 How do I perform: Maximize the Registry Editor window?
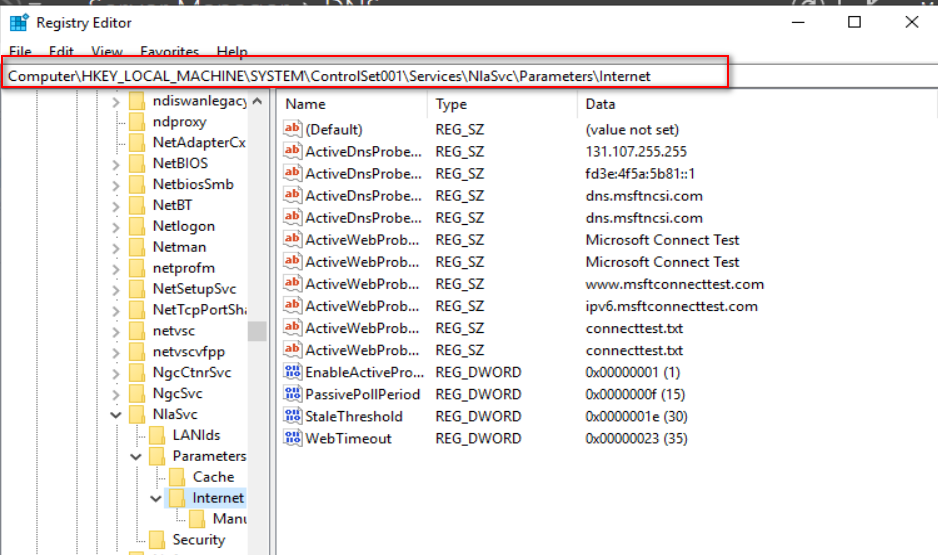(854, 22)
